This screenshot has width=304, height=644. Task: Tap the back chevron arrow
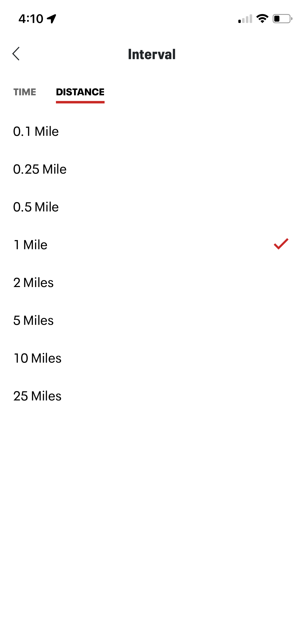coord(16,54)
